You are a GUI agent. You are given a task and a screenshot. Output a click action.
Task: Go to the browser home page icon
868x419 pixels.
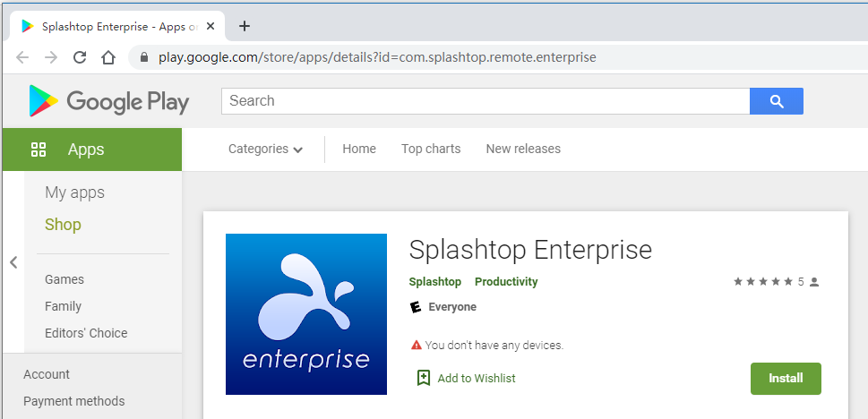[x=108, y=57]
